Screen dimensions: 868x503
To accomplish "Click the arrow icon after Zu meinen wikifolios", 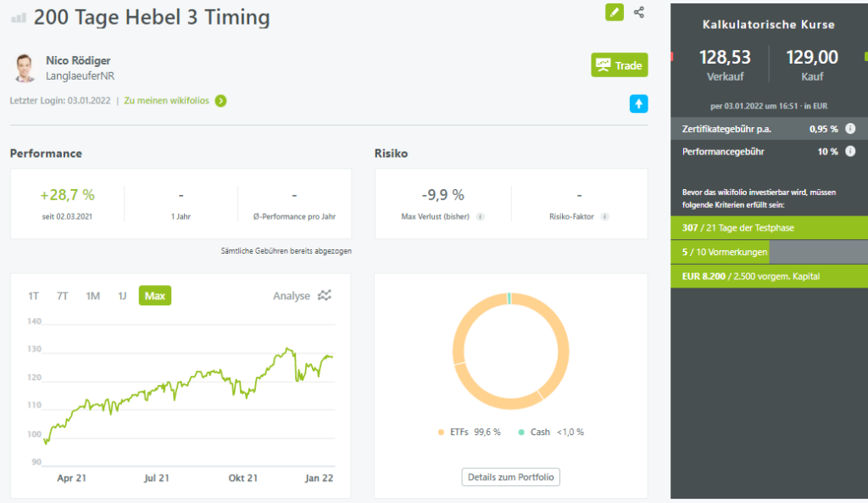I will point(221,101).
